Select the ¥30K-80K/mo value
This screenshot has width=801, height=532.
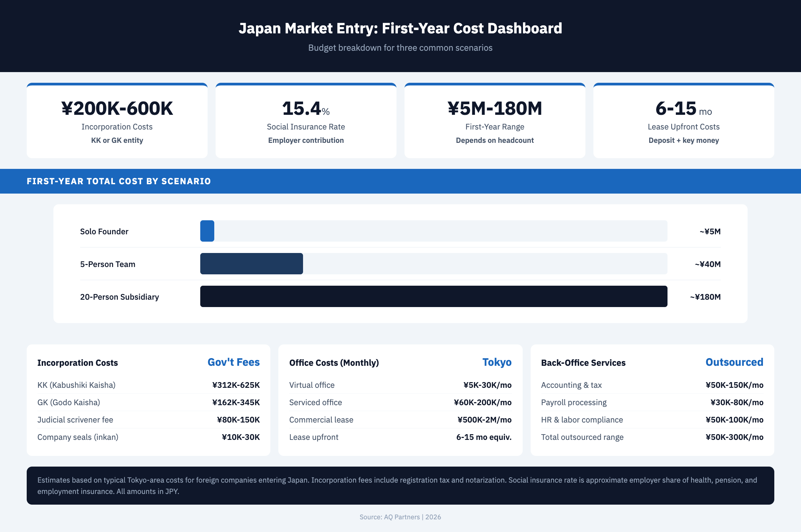coord(737,403)
